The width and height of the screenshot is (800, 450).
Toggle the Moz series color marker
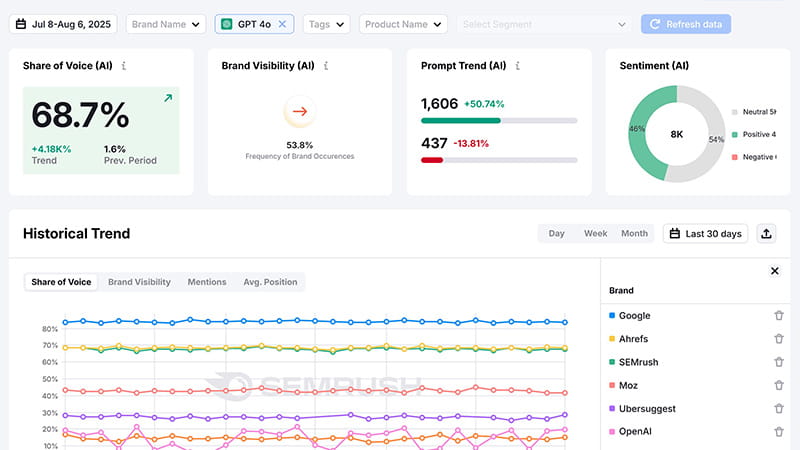pos(612,385)
